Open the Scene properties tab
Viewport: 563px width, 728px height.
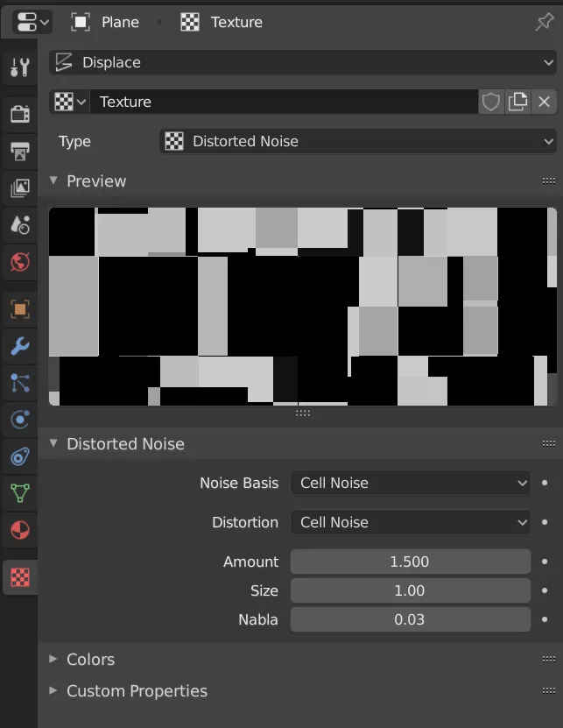19,225
